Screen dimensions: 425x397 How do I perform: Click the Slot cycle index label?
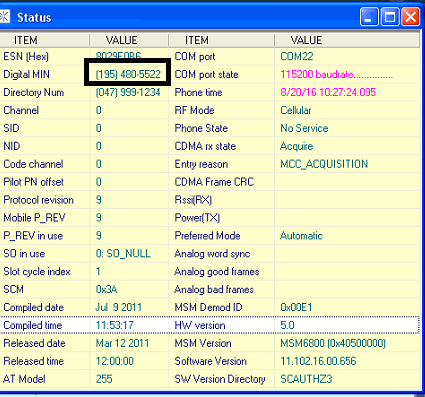click(37, 272)
